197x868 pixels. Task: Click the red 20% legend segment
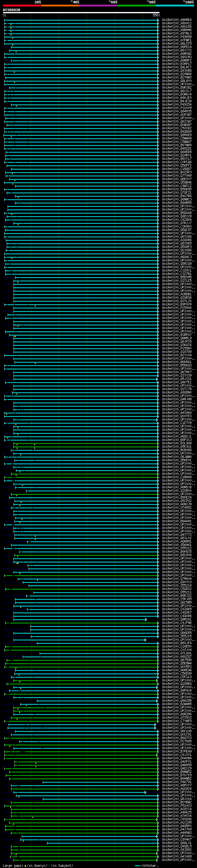22,6
